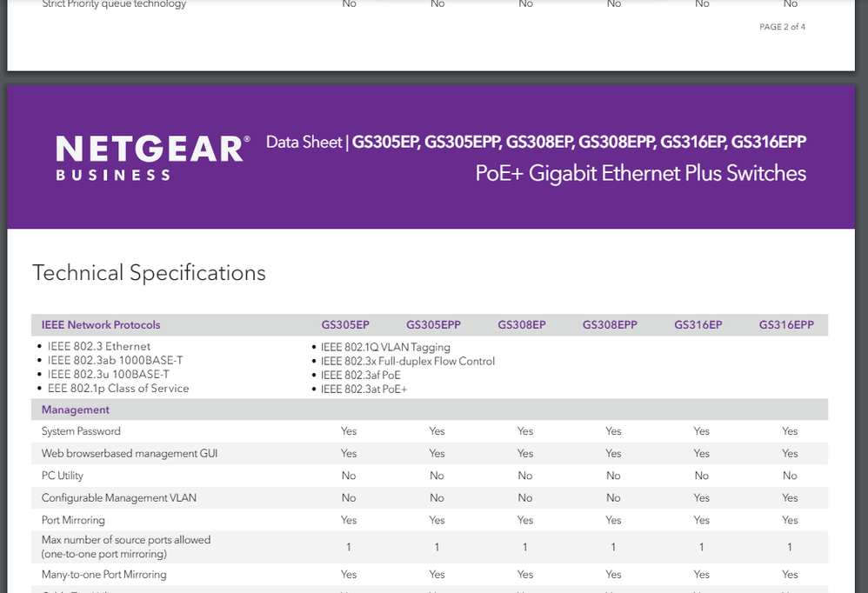Click 'IEEE 802.3x Full-duplex Flow Control' text
The height and width of the screenshot is (593, 868).
[x=407, y=361]
